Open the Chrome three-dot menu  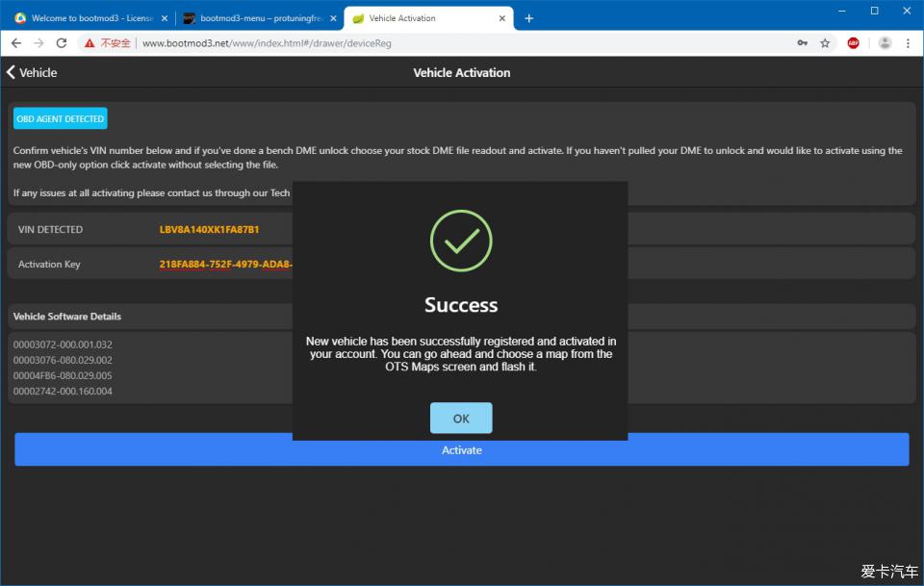[908, 43]
